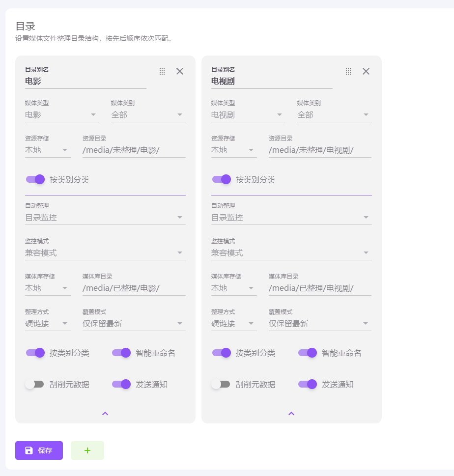Add a new directory with plus button
The image size is (454, 476).
point(87,450)
